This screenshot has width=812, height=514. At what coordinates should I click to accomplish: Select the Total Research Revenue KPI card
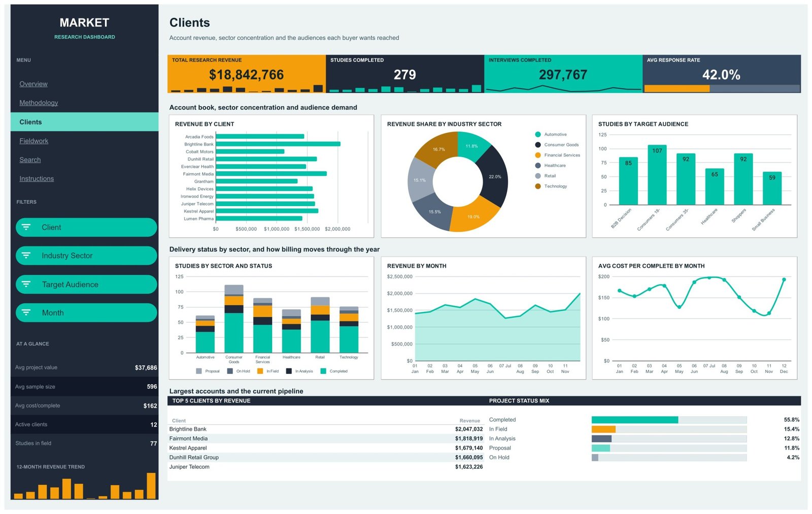(x=247, y=74)
